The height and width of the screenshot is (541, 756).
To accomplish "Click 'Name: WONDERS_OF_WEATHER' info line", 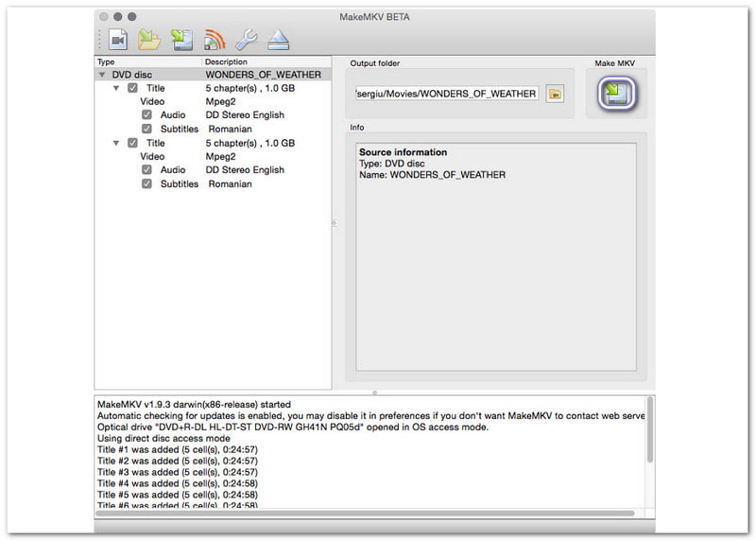I will 433,175.
